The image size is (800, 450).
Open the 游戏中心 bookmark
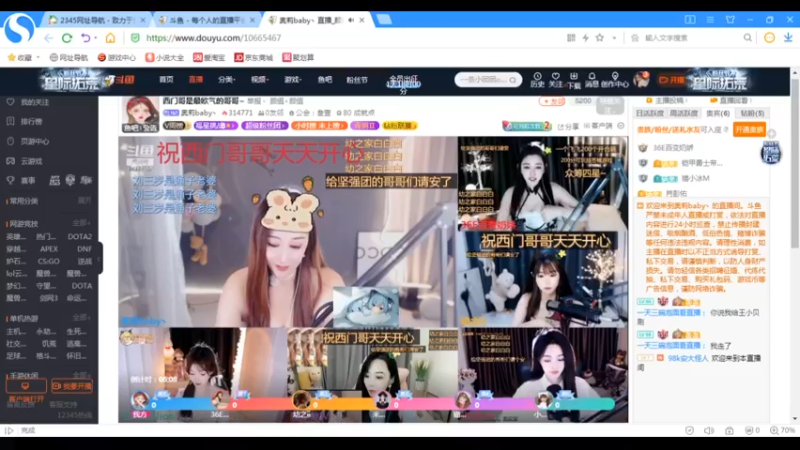click(116, 58)
